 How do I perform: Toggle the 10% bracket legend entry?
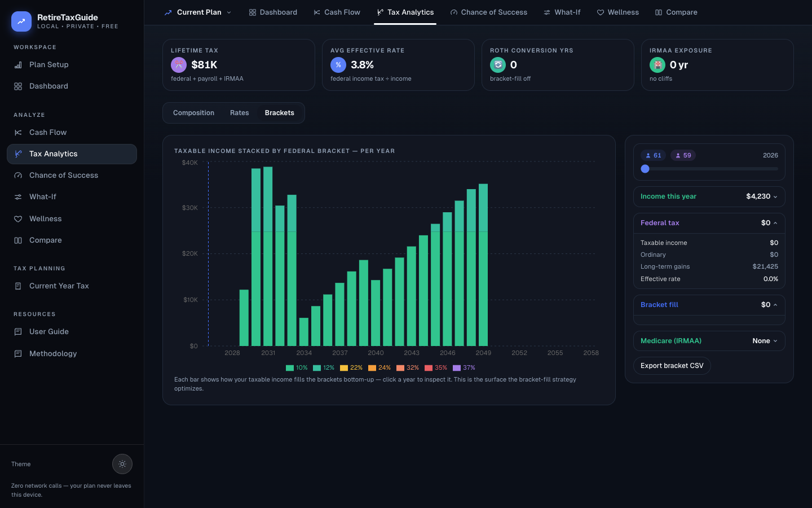coord(297,368)
